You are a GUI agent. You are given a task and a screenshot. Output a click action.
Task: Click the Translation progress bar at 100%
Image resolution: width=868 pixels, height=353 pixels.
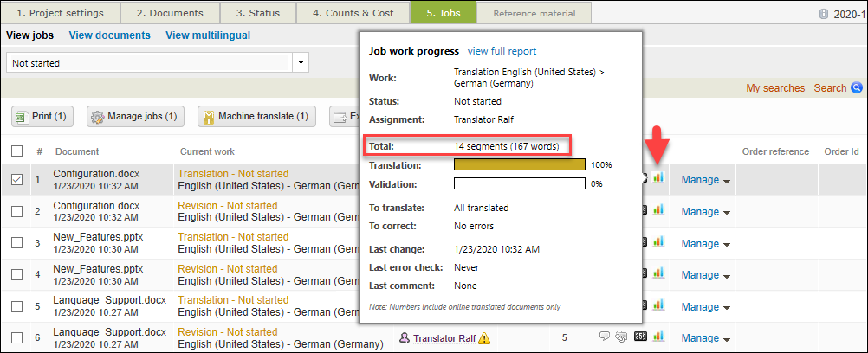(x=519, y=164)
